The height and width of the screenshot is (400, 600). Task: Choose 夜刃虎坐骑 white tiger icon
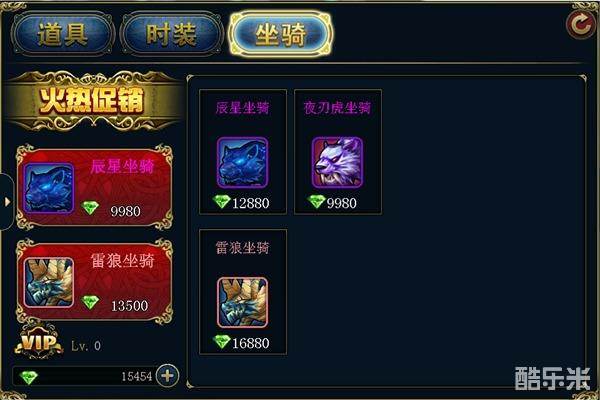point(337,162)
